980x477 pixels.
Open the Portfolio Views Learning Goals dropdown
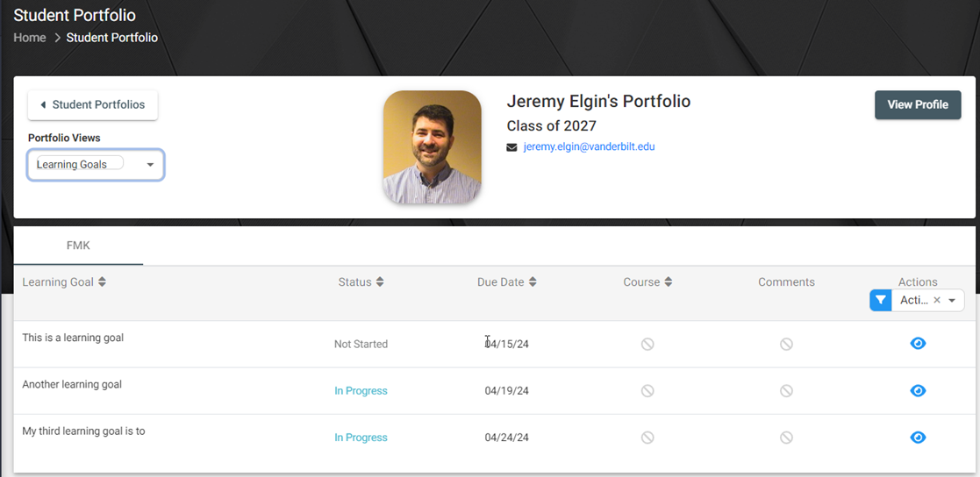tap(96, 165)
